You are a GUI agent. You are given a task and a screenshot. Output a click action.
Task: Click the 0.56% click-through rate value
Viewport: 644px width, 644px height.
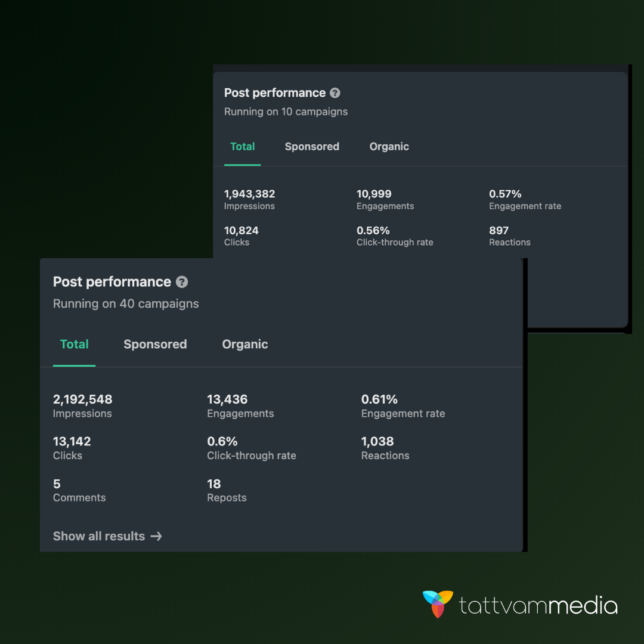click(x=373, y=230)
